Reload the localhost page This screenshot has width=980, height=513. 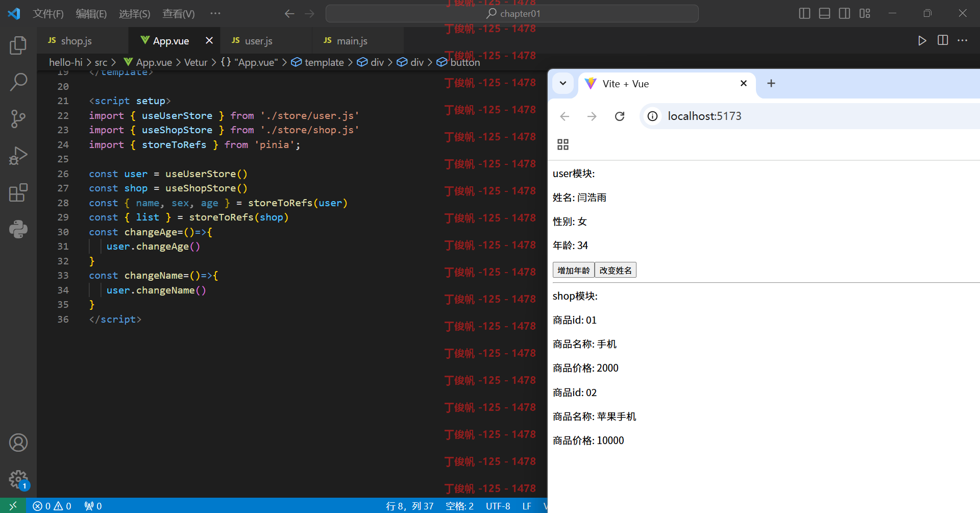620,116
